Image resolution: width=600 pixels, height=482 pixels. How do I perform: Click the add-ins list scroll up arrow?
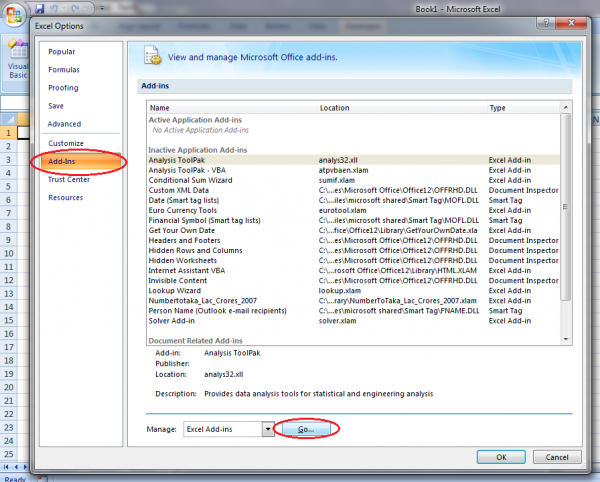click(566, 107)
